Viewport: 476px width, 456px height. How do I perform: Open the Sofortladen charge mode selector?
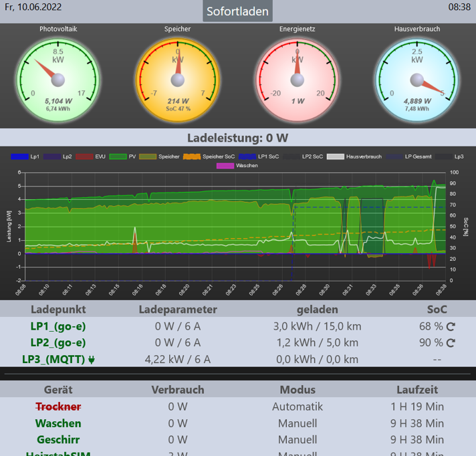pos(237,11)
